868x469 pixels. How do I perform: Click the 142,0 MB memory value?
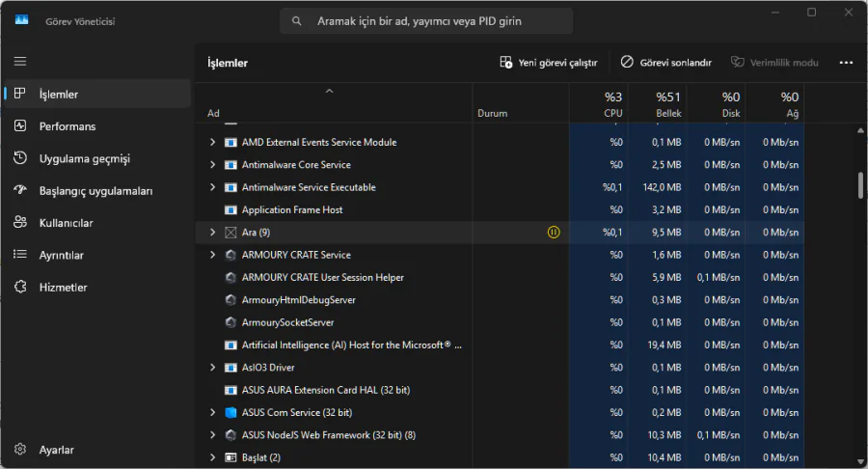pyautogui.click(x=662, y=187)
